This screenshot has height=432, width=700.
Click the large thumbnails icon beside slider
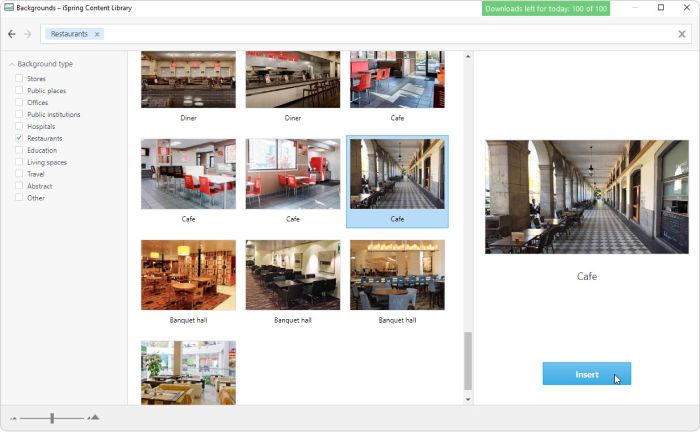[x=93, y=418]
